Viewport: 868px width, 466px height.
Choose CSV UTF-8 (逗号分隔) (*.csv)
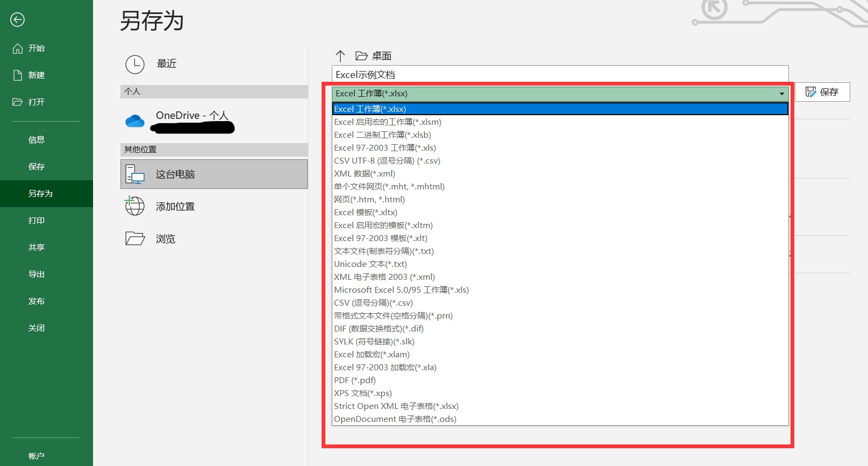[x=560, y=161]
